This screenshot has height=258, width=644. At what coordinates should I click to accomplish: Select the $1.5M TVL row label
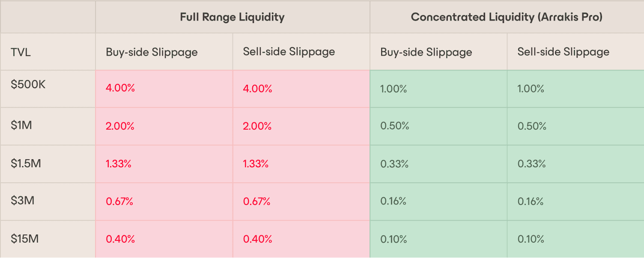pos(26,163)
